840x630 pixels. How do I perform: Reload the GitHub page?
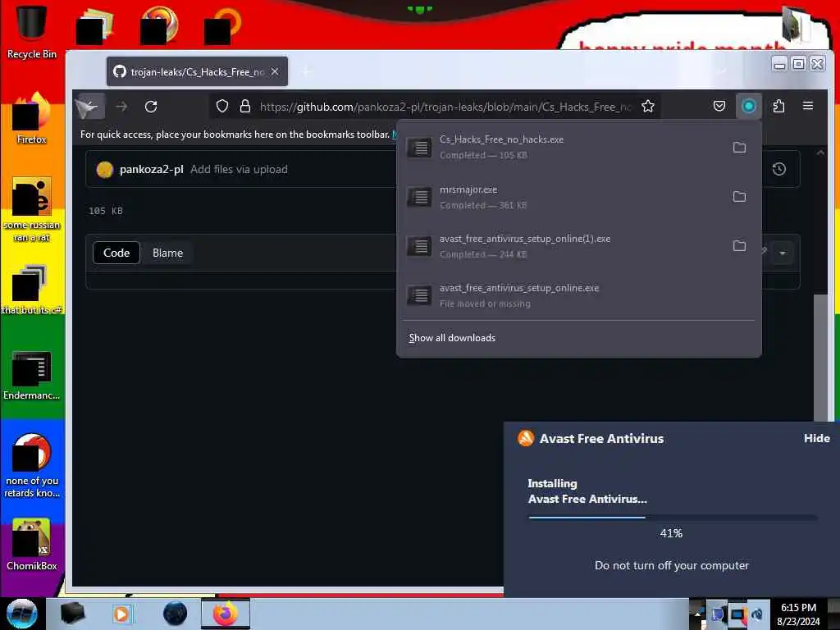pos(151,107)
